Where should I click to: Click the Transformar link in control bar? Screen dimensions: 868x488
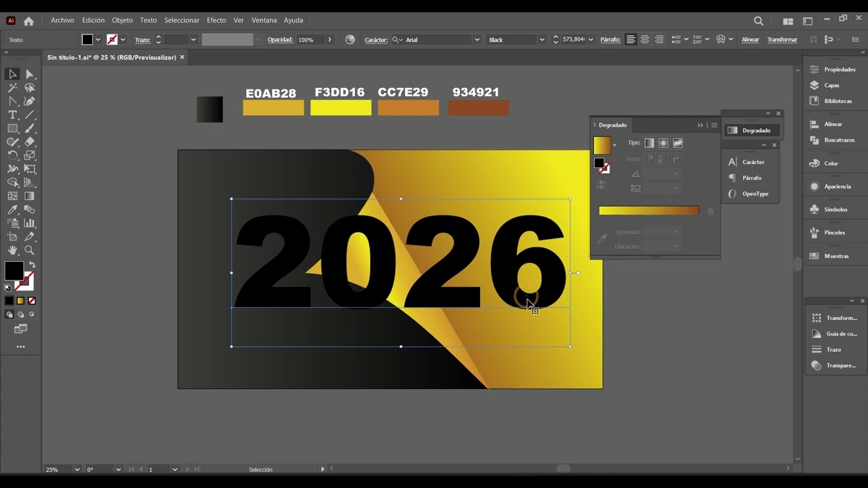click(782, 40)
